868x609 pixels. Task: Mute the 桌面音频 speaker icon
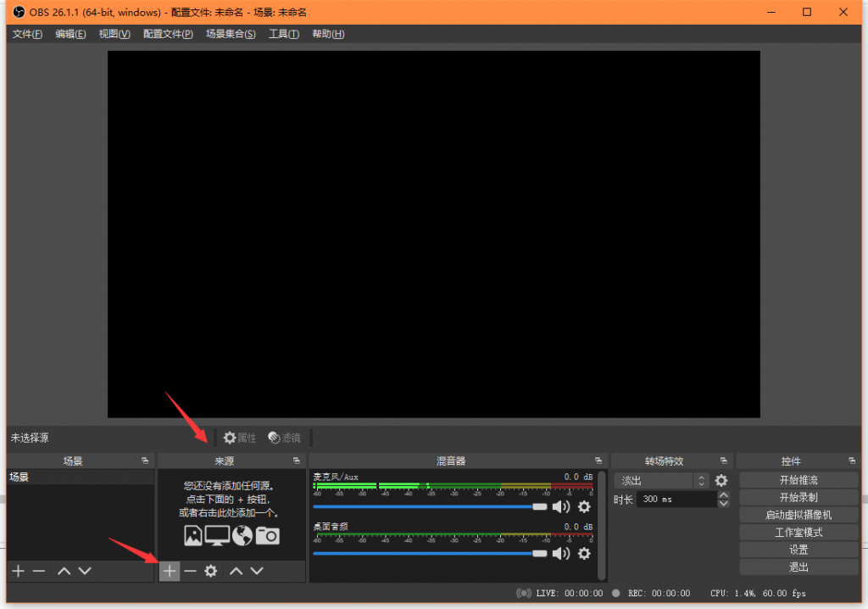tap(561, 553)
